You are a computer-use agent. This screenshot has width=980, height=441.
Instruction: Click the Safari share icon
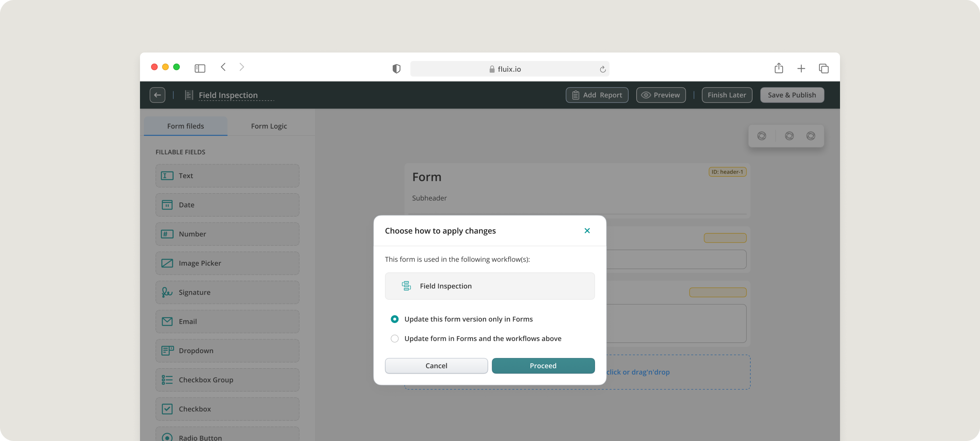(x=778, y=68)
